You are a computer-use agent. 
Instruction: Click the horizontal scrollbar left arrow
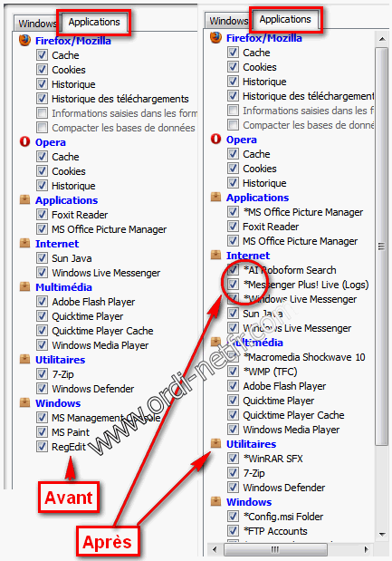pyautogui.click(x=215, y=549)
